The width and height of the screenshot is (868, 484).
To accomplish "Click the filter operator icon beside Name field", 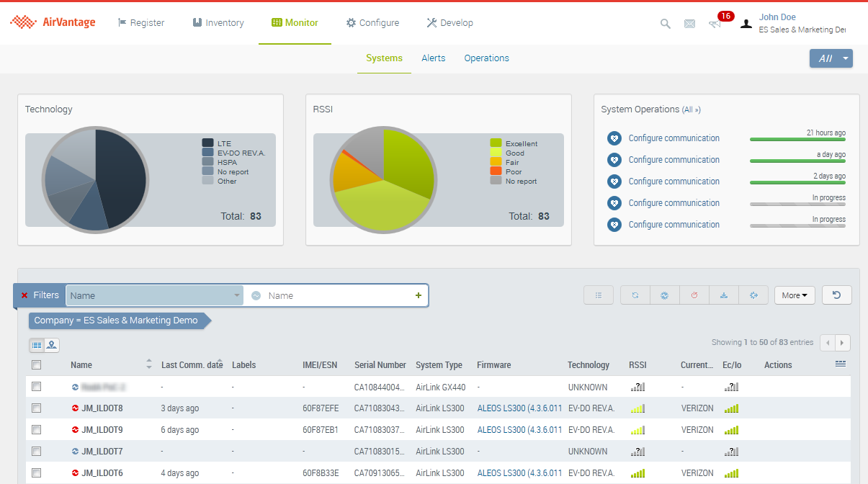I will click(x=256, y=295).
